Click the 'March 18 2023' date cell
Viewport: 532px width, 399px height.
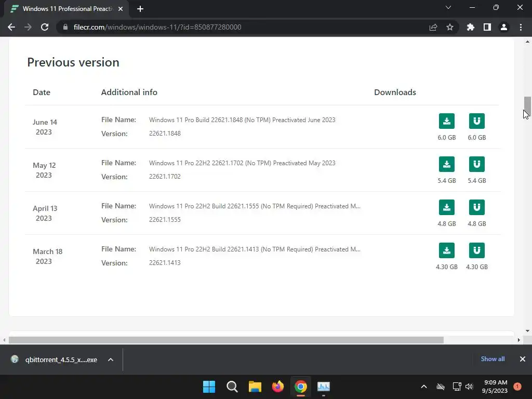(x=47, y=256)
